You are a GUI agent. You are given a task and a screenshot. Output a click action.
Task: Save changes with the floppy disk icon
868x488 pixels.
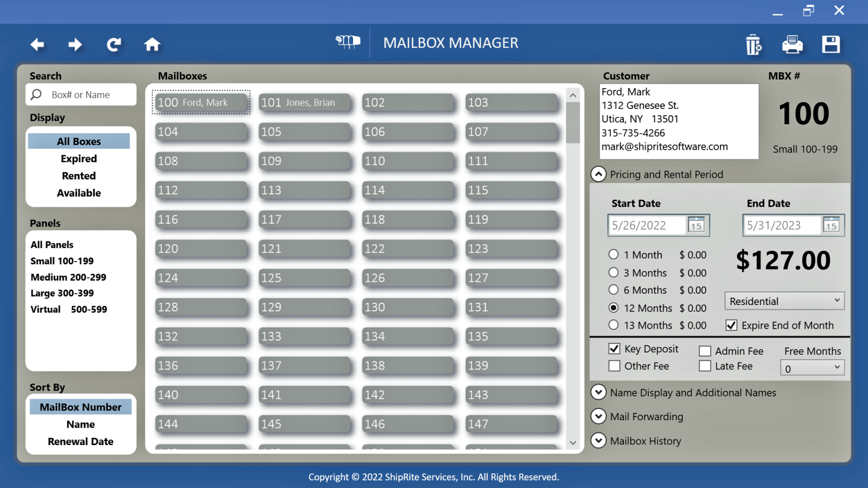click(x=831, y=45)
